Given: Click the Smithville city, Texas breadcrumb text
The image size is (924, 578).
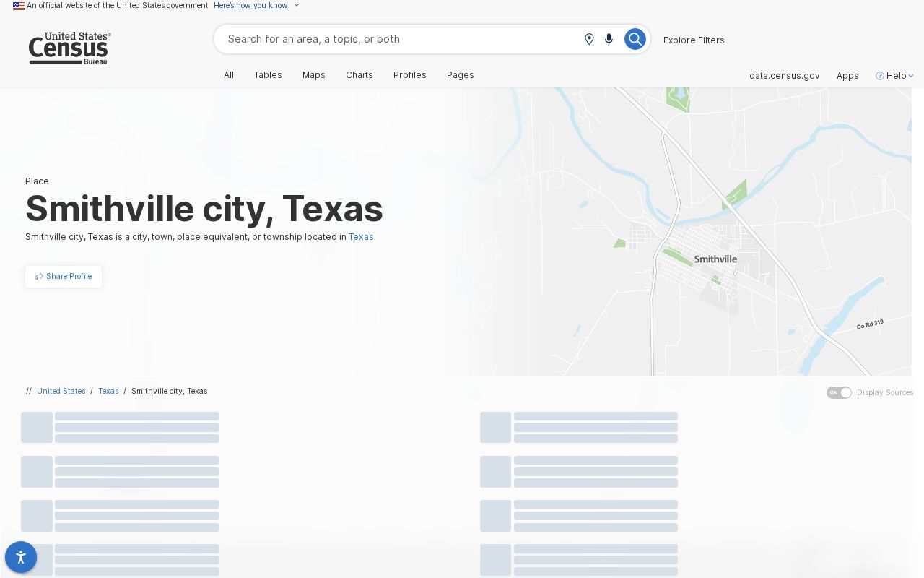Looking at the screenshot, I should coord(170,391).
